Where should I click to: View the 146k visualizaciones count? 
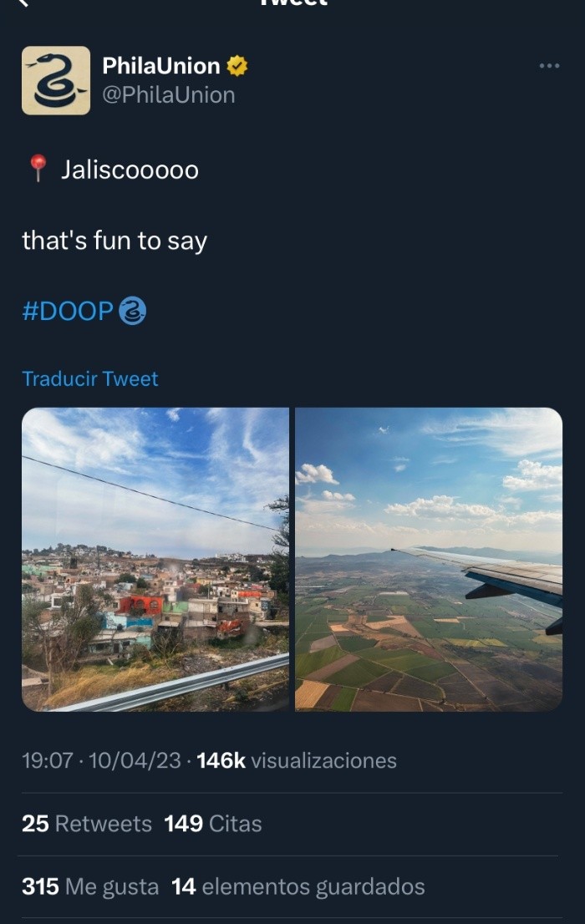(x=297, y=760)
